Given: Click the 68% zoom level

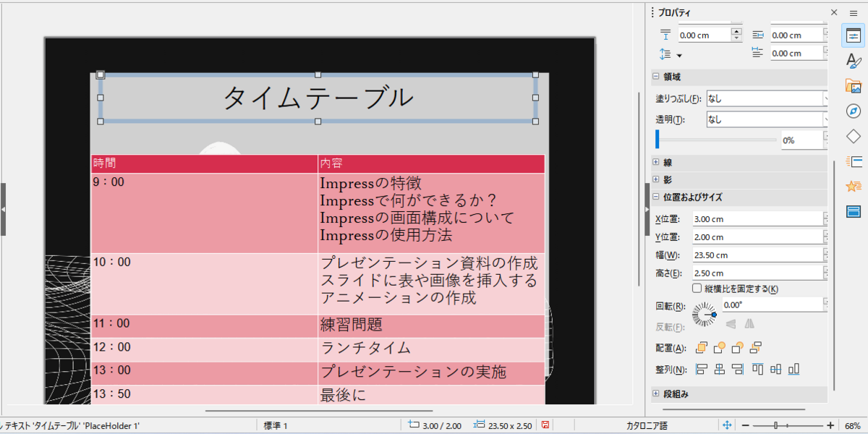Looking at the screenshot, I should tap(852, 426).
